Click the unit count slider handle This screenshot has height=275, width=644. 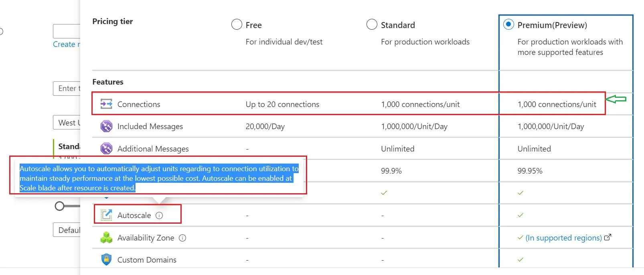click(x=60, y=206)
